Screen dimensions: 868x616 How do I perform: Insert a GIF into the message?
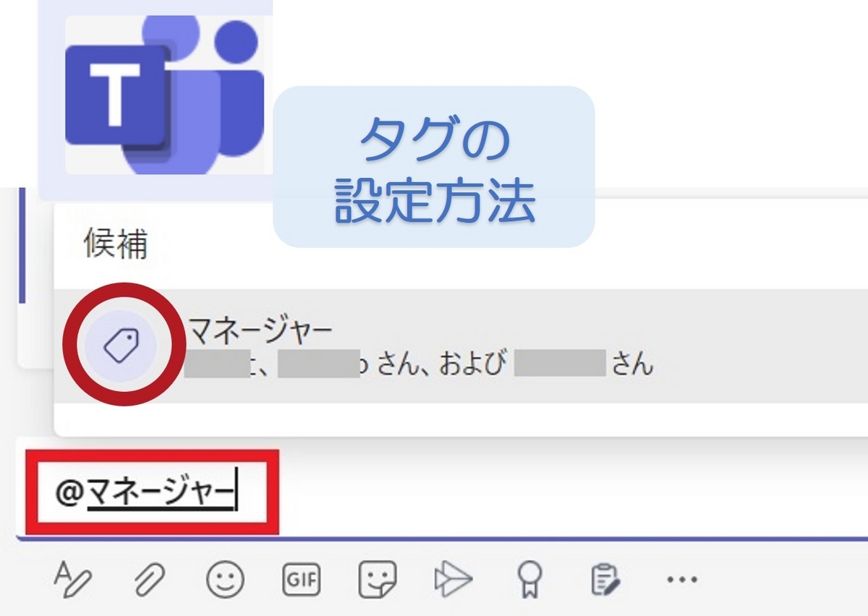(x=303, y=578)
